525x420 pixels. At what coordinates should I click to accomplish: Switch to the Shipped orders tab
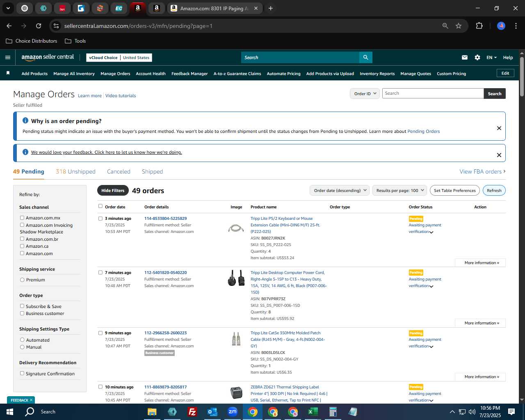pos(152,171)
